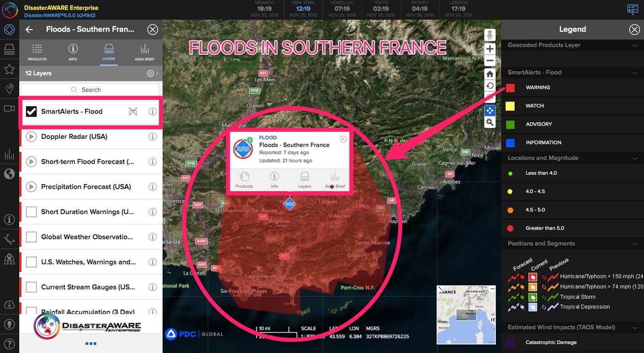This screenshot has height=353, width=644.
Task: Reset map to home extent
Action: point(490,74)
